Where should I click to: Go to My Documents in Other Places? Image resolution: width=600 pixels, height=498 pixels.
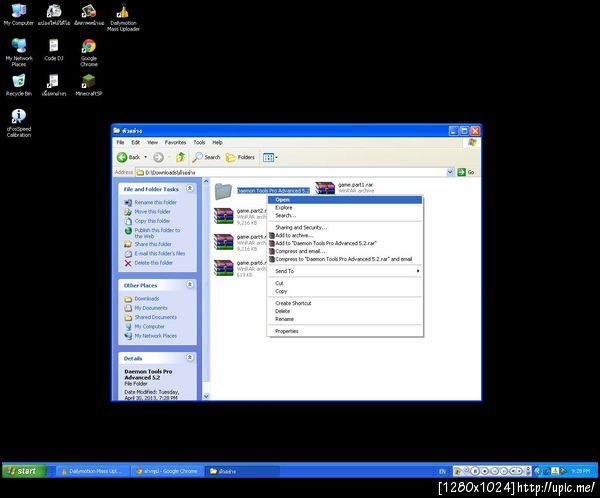pyautogui.click(x=151, y=308)
